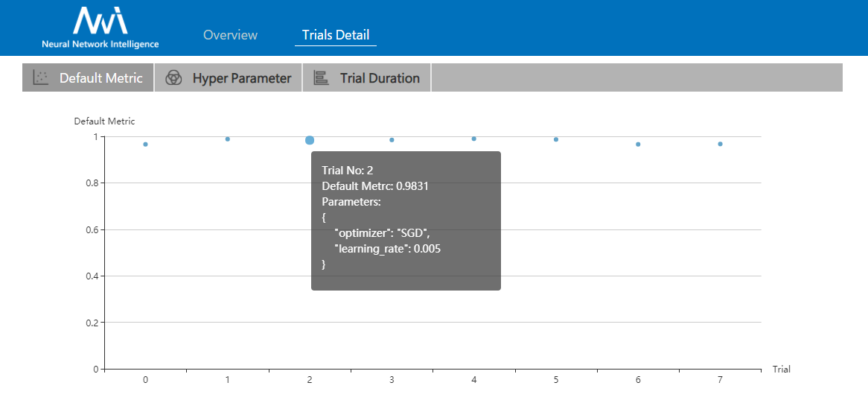
Task: Click the enlarged data point for trial 2
Action: click(310, 140)
